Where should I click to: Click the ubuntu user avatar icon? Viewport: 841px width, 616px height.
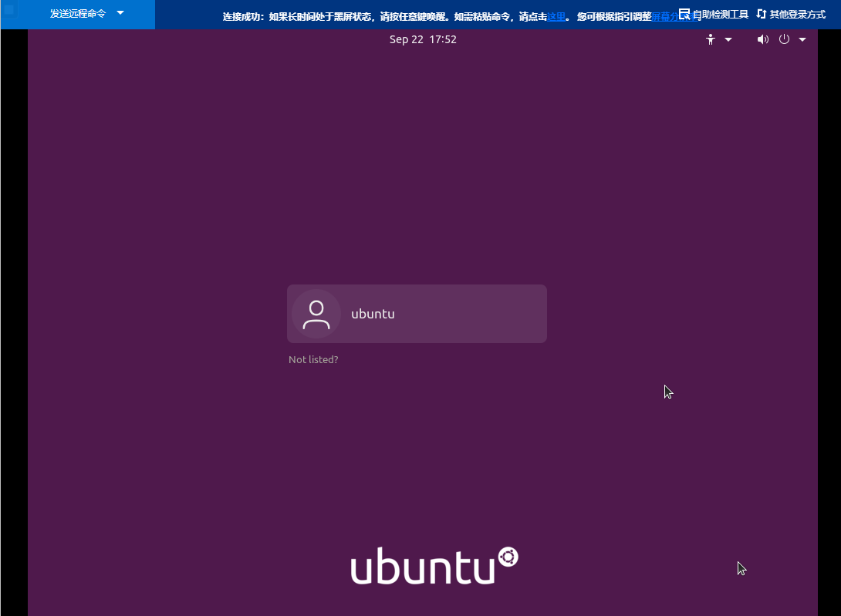click(x=316, y=314)
